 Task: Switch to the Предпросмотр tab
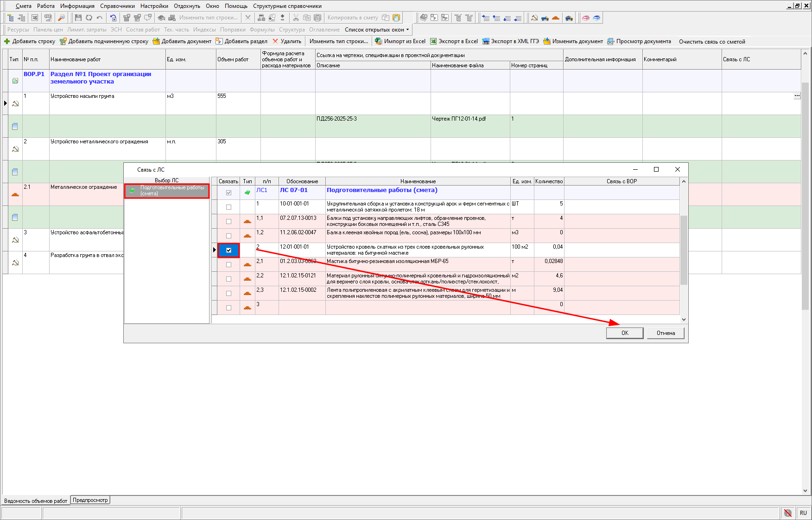(90, 500)
